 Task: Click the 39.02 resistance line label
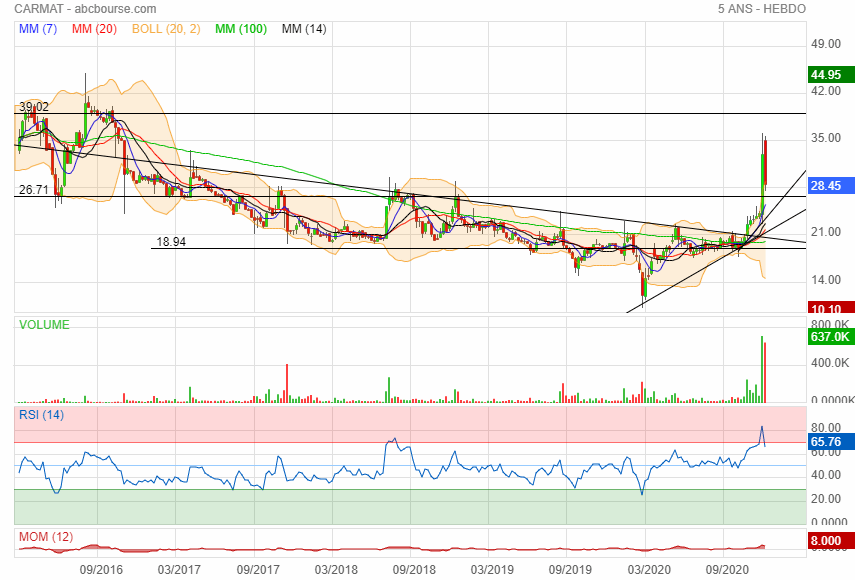coord(34,106)
